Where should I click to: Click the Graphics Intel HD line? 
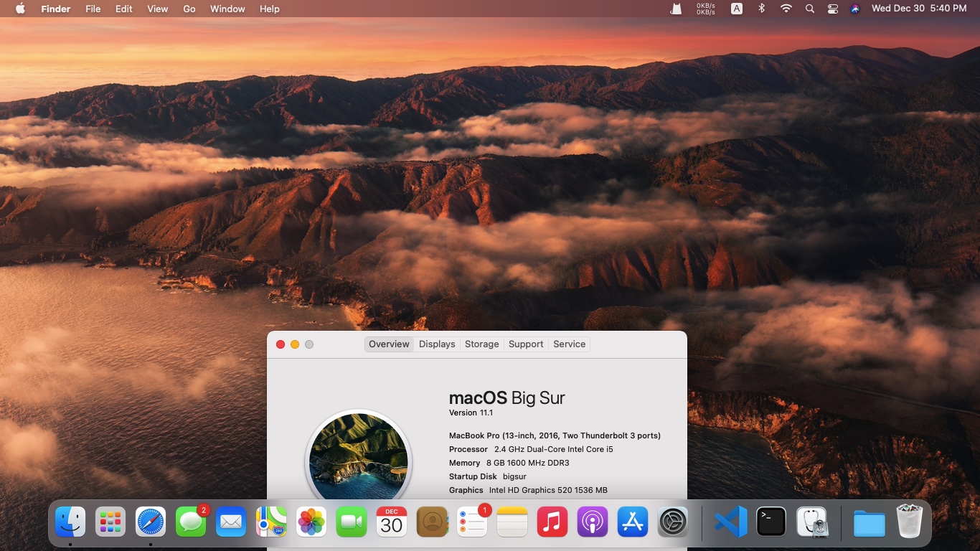pos(528,490)
